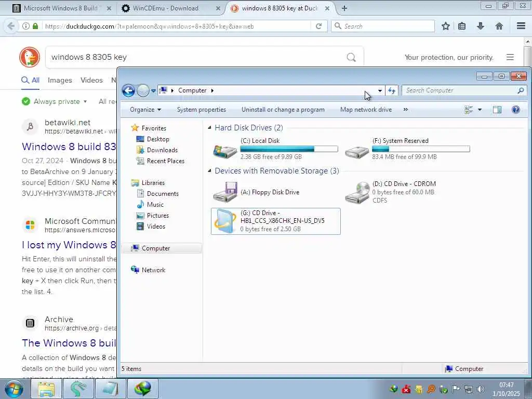
Task: Close the DuckDuckGo search tab
Action: (327, 8)
